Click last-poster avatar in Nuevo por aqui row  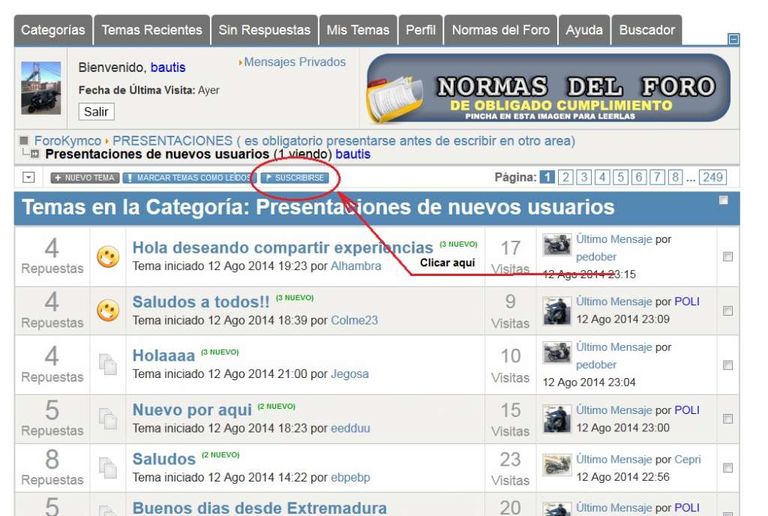557,418
